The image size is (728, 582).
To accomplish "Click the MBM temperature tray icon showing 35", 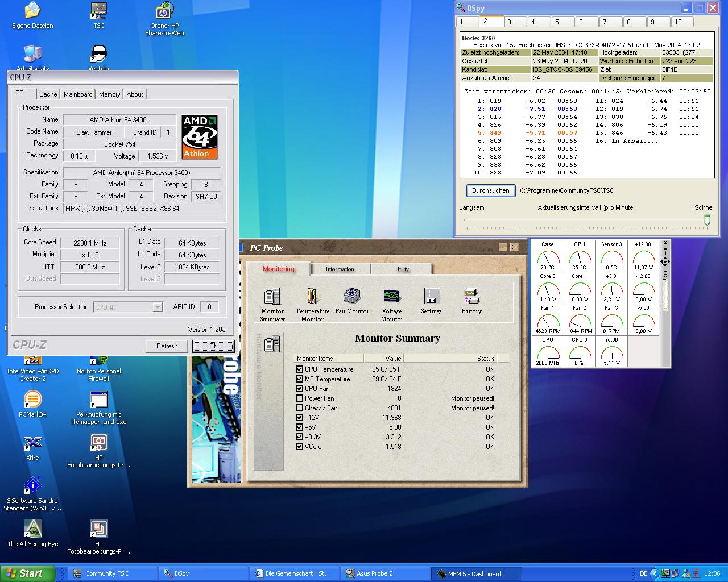I will (696, 573).
